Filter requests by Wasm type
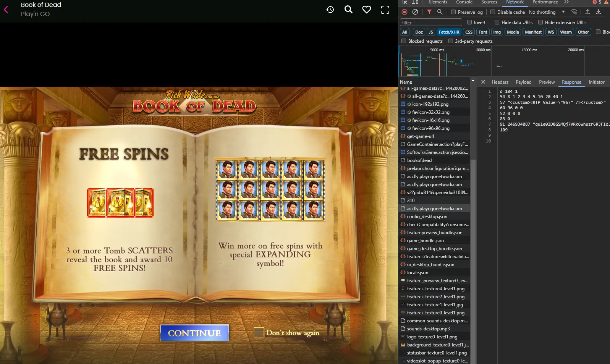This screenshot has height=364, width=610. click(x=566, y=32)
